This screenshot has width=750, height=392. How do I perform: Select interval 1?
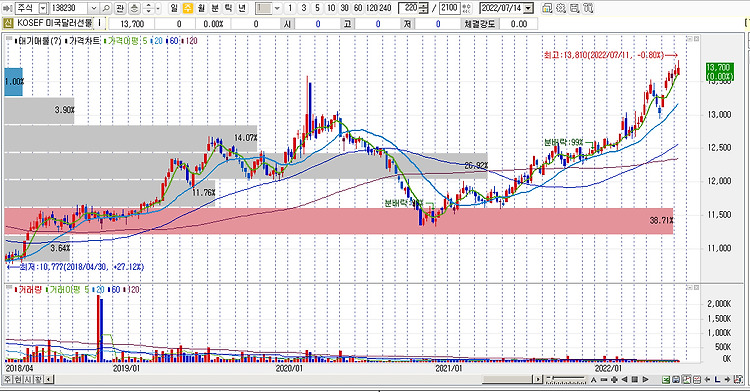pyautogui.click(x=290, y=8)
